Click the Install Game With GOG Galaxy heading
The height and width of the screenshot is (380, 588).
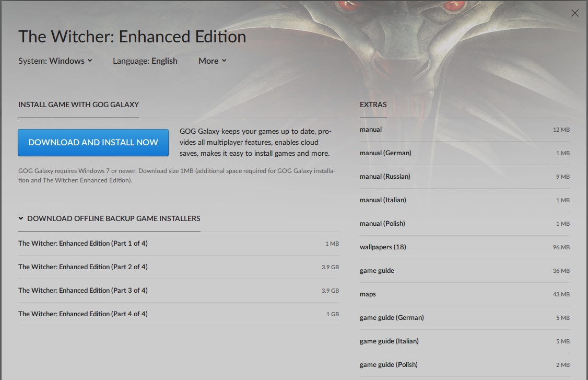[78, 105]
